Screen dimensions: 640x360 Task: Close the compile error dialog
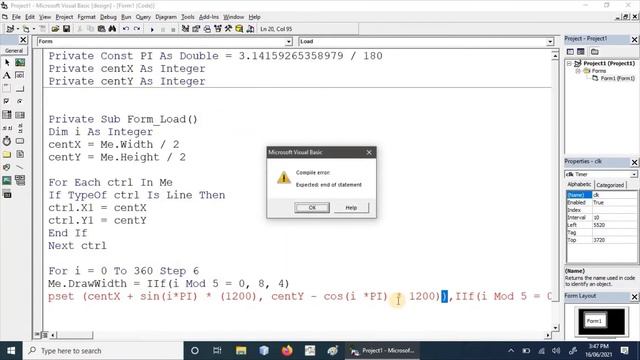coord(369,152)
